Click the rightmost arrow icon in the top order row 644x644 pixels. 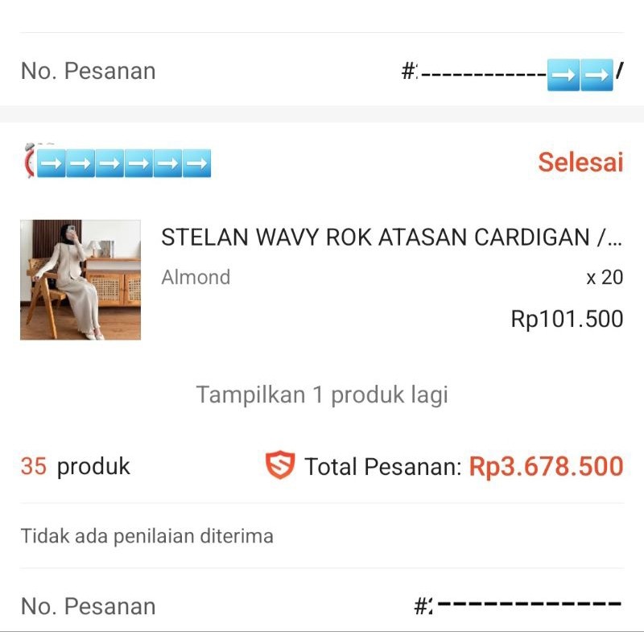(595, 75)
